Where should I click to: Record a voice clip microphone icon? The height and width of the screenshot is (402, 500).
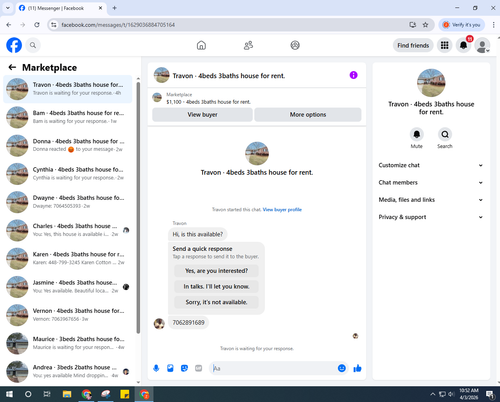click(x=156, y=368)
